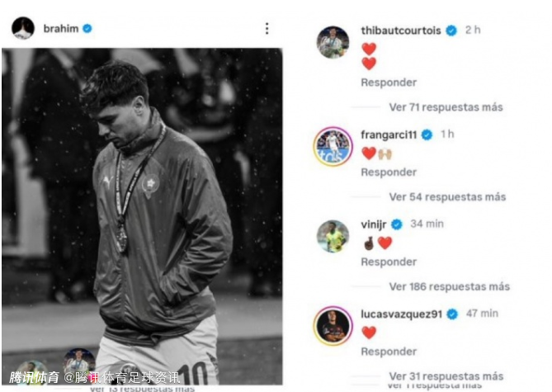
Task: Open the three-dot options menu on brahim's post
Action: 267,29
